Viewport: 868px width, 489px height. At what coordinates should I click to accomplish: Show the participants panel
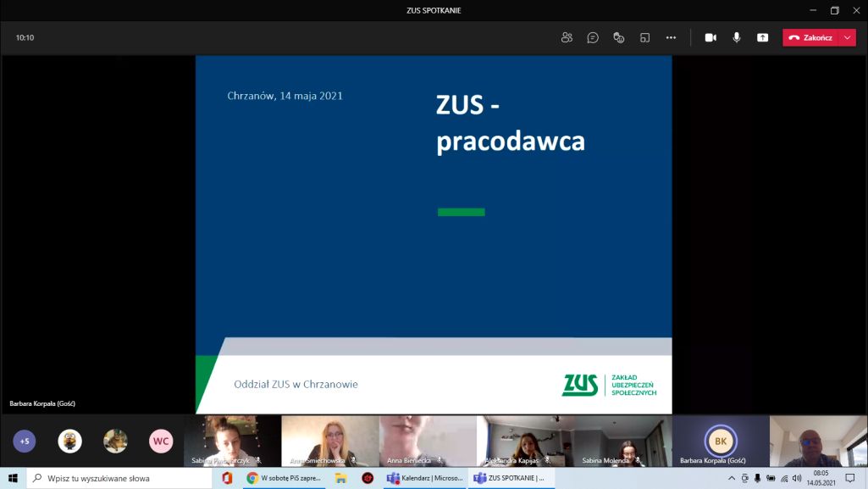567,37
